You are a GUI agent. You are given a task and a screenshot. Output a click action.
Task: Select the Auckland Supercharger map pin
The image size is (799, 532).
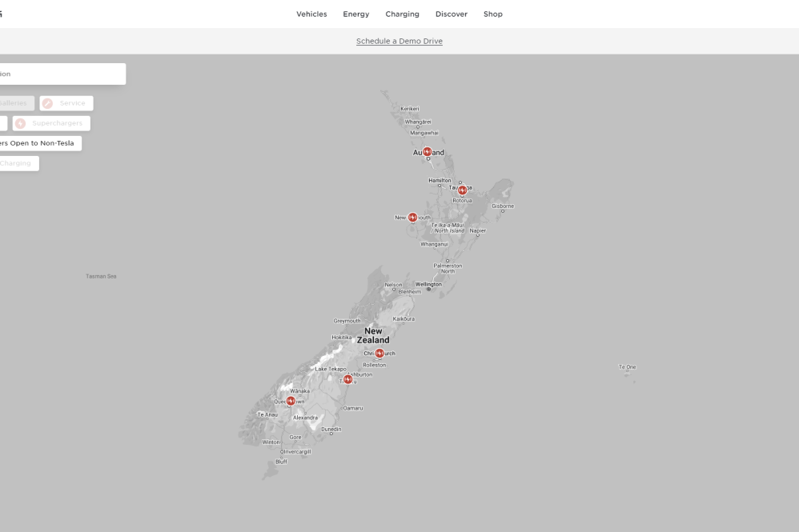tap(428, 151)
